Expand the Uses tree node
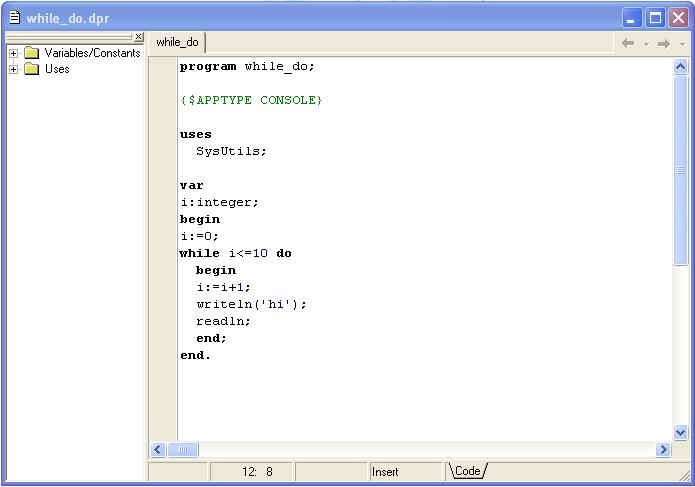 [x=14, y=70]
